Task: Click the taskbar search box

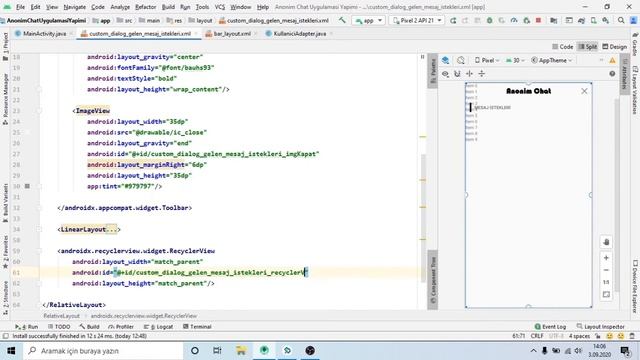Action: tap(102, 351)
